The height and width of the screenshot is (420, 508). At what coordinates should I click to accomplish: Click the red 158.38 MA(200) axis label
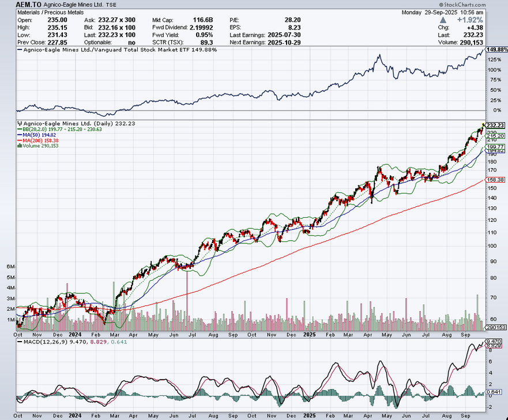(495, 180)
